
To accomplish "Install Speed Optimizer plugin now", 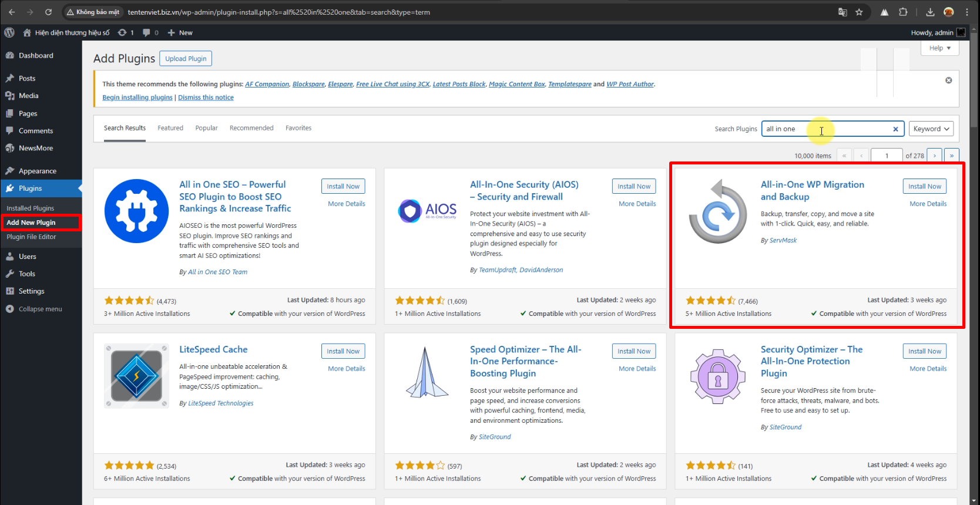I will tap(634, 351).
